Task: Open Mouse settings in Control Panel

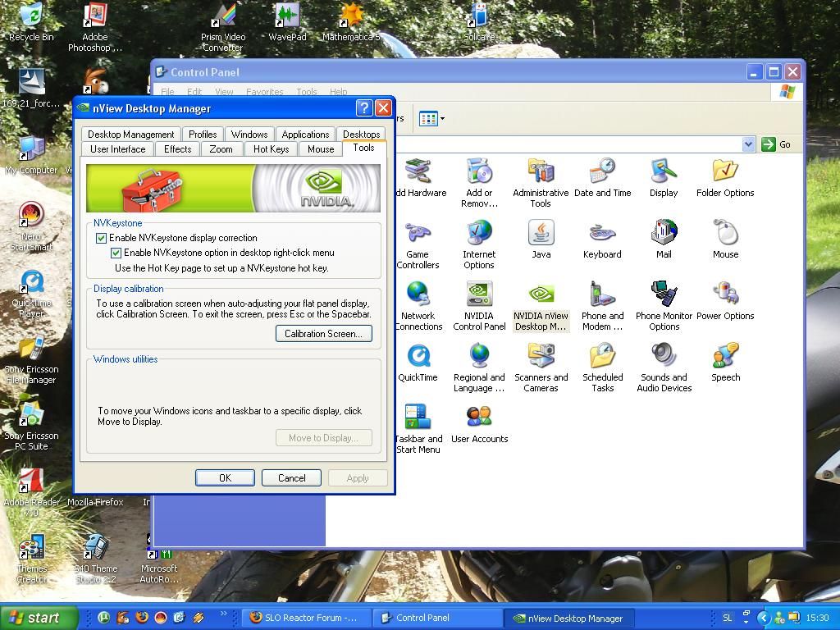Action: 725,239
